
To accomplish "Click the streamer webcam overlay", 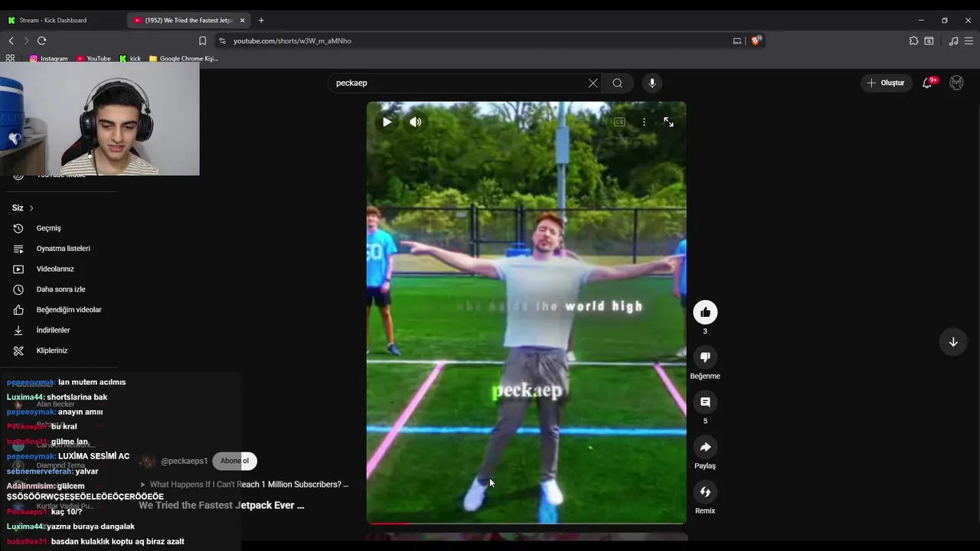I will pos(100,119).
